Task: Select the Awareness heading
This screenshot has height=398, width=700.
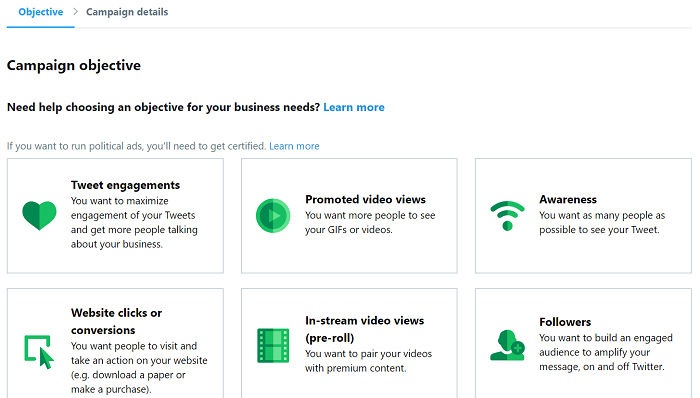Action: coord(568,199)
